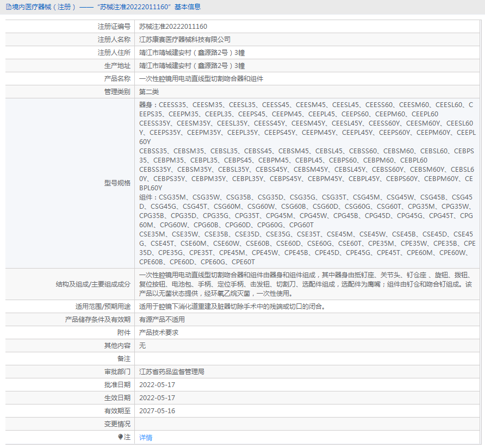Screen dimensions: 485x448
Task: Click the 注册人住所 address value
Action: (192, 53)
